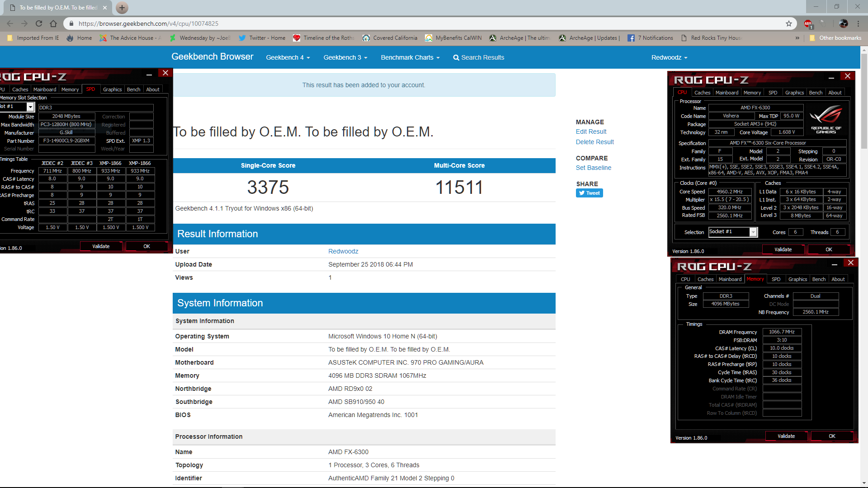This screenshot has width=868, height=488.
Task: Open a new browser tab
Action: click(122, 8)
